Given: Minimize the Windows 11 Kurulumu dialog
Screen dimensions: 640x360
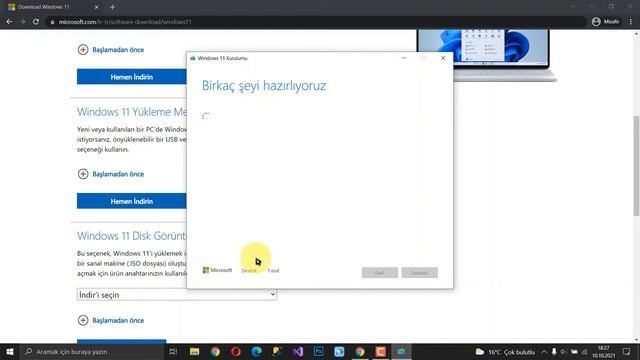Looking at the screenshot, I should tap(404, 58).
